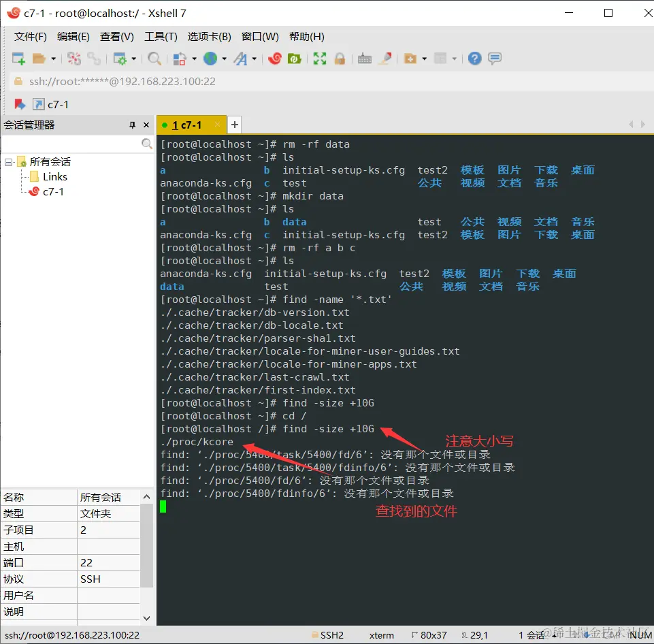This screenshot has width=654, height=644.
Task: Click the Reconnect link icon
Action: (94, 59)
